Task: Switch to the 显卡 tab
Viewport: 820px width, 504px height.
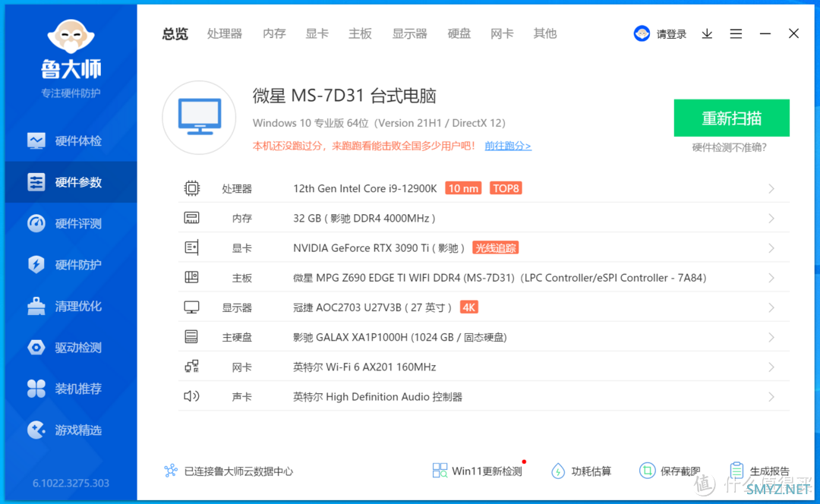Action: pos(317,34)
